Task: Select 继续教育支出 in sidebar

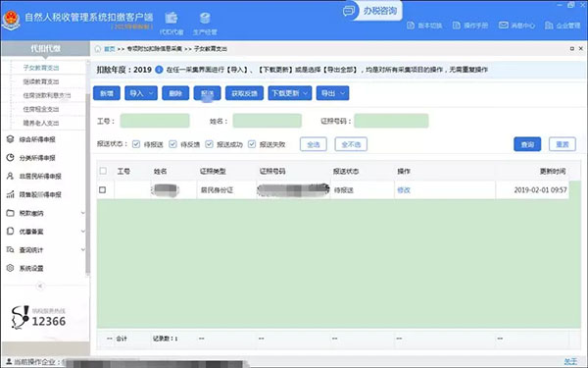Action: point(41,81)
